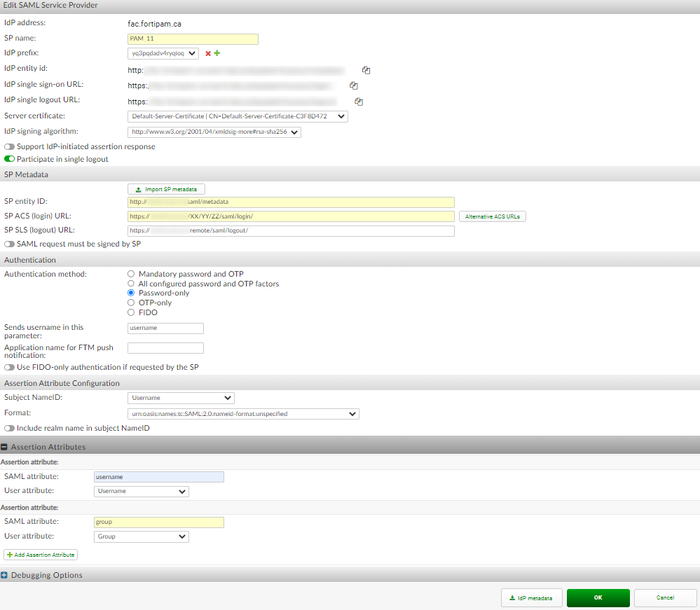Click inside the SP name field

192,39
